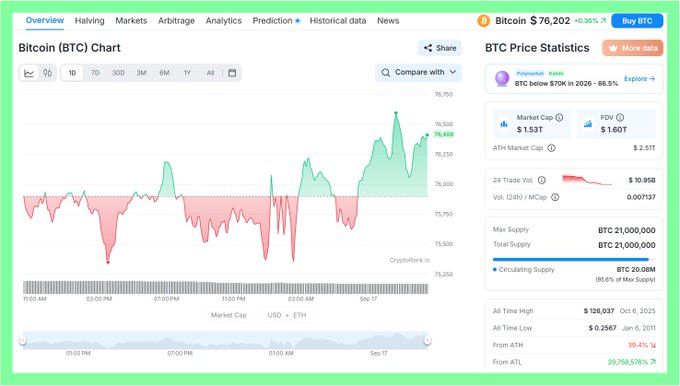
Task: Click the FDV chart icon
Action: point(588,124)
